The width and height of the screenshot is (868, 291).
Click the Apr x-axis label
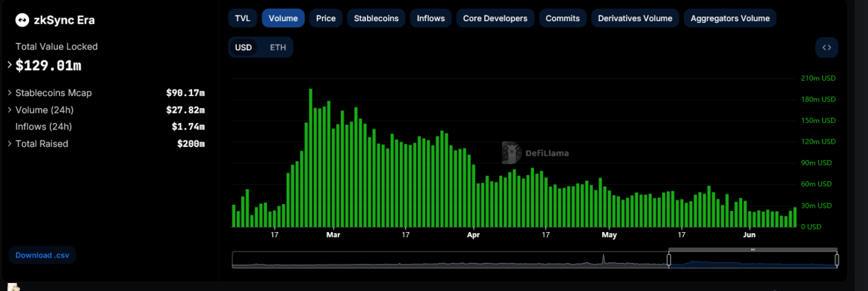tap(474, 235)
